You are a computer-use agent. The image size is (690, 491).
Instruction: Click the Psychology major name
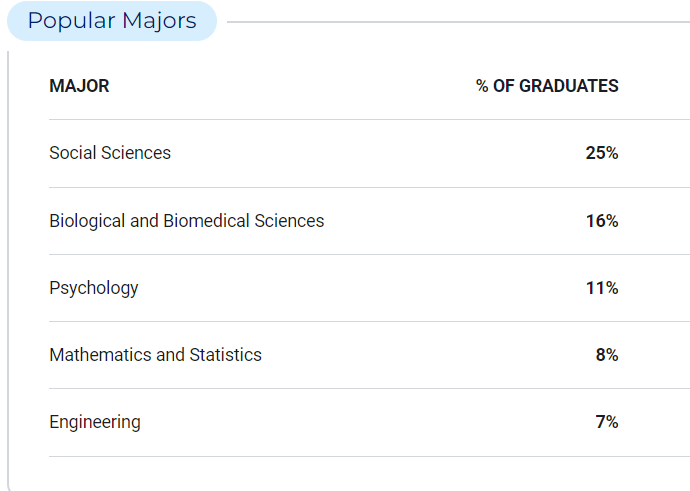[x=94, y=288]
